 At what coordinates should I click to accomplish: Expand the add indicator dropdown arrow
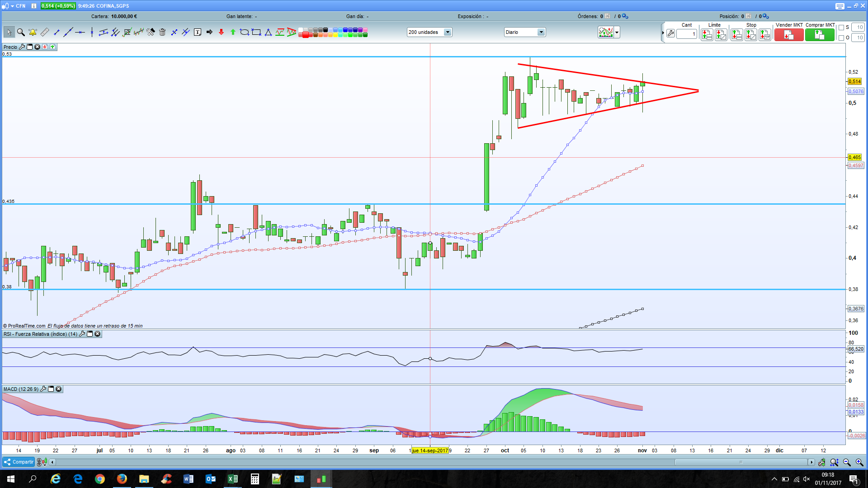(x=617, y=33)
